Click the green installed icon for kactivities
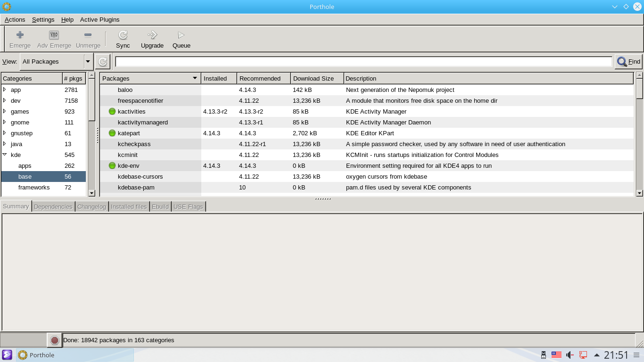The height and width of the screenshot is (362, 644). pos(112,112)
